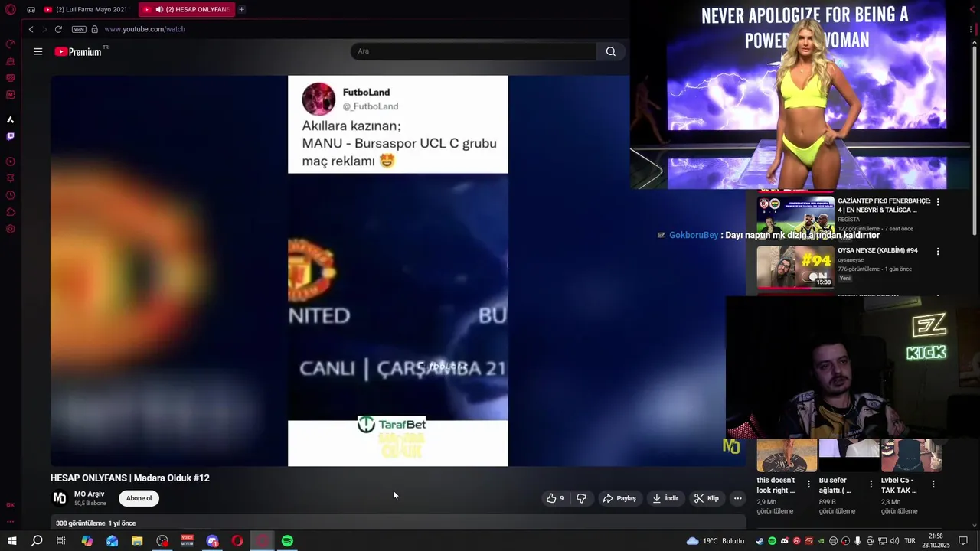The image size is (980, 551).
Task: Click the video title HESAP ONLYFANS | Madara Olduk #12
Action: point(130,478)
